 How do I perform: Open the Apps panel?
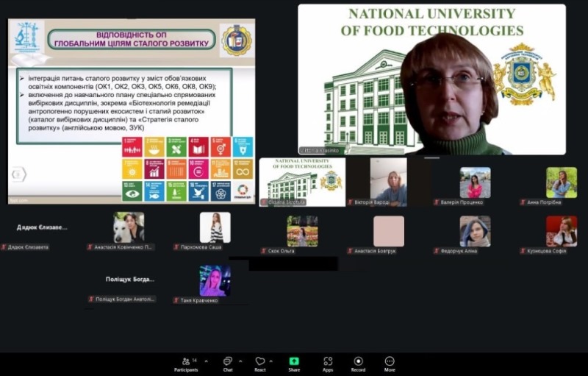coord(328,364)
